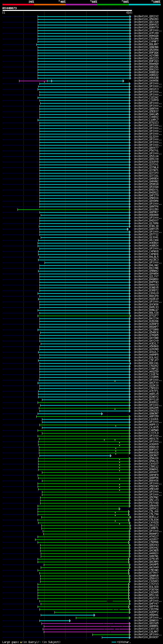
Task: Click the orange ~40% identity legend segment
Action: [50, 5]
